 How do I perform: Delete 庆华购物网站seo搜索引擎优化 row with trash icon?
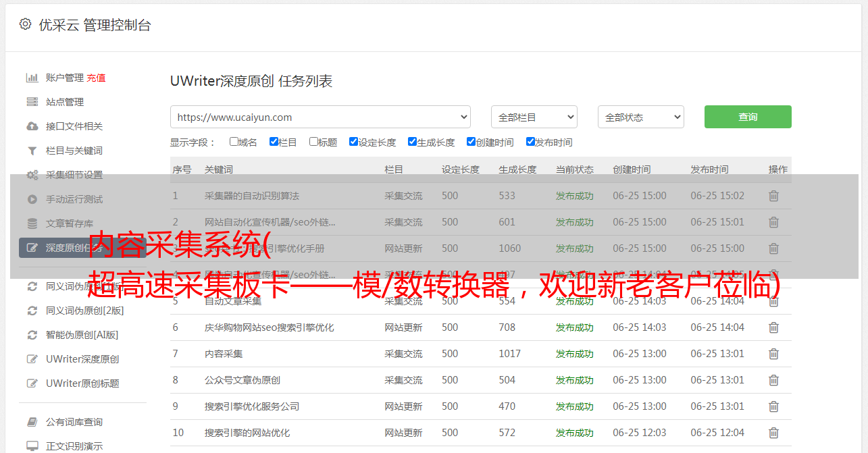click(x=773, y=327)
